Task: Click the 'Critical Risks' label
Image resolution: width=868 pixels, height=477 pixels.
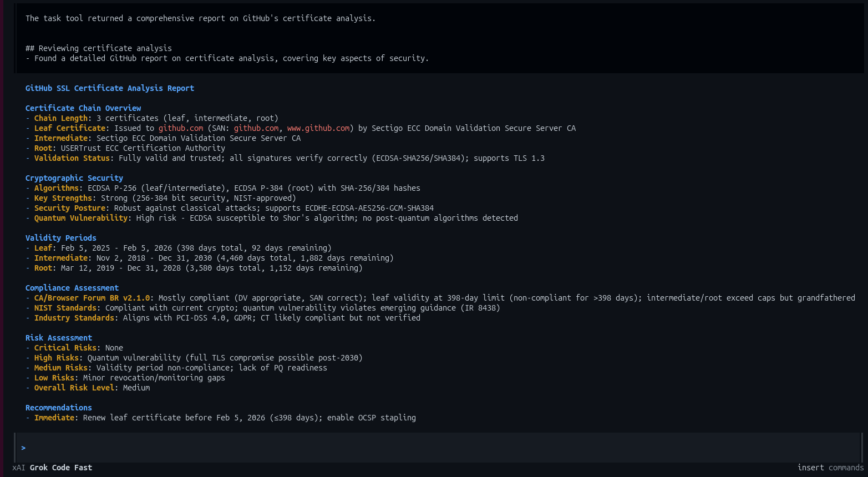Action: [x=65, y=348]
